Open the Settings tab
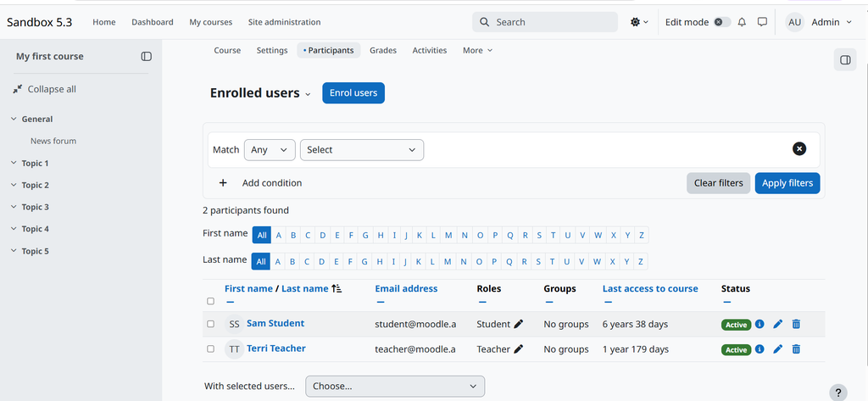The image size is (868, 401). (272, 50)
